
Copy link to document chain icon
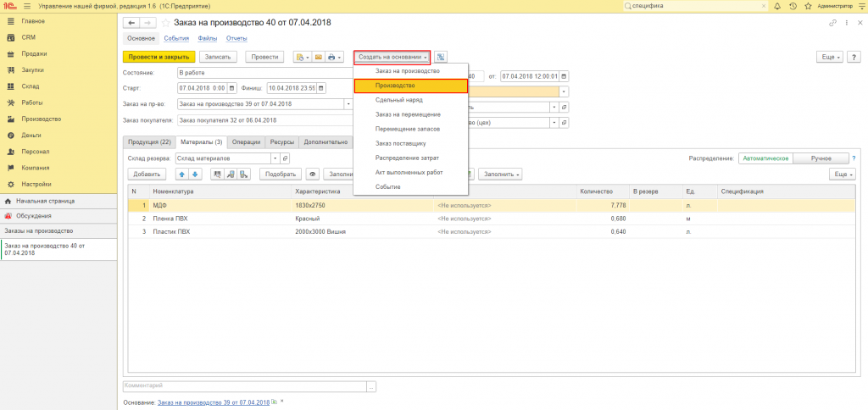point(832,23)
